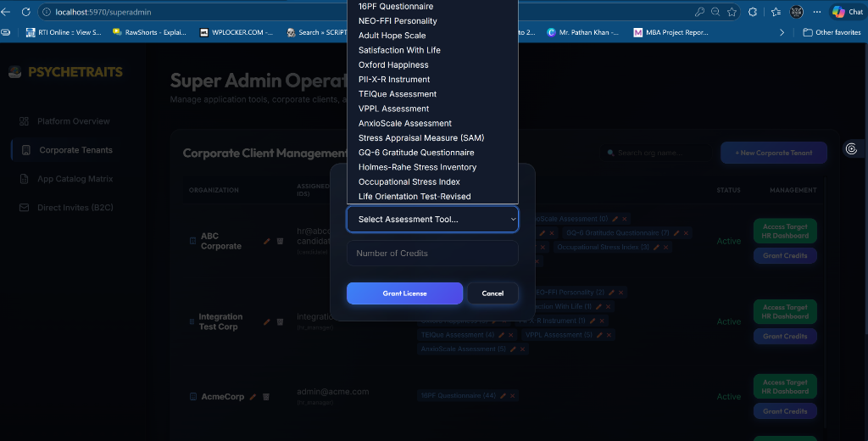The height and width of the screenshot is (441, 868).
Task: Open the favorites list icon
Action: tap(776, 12)
